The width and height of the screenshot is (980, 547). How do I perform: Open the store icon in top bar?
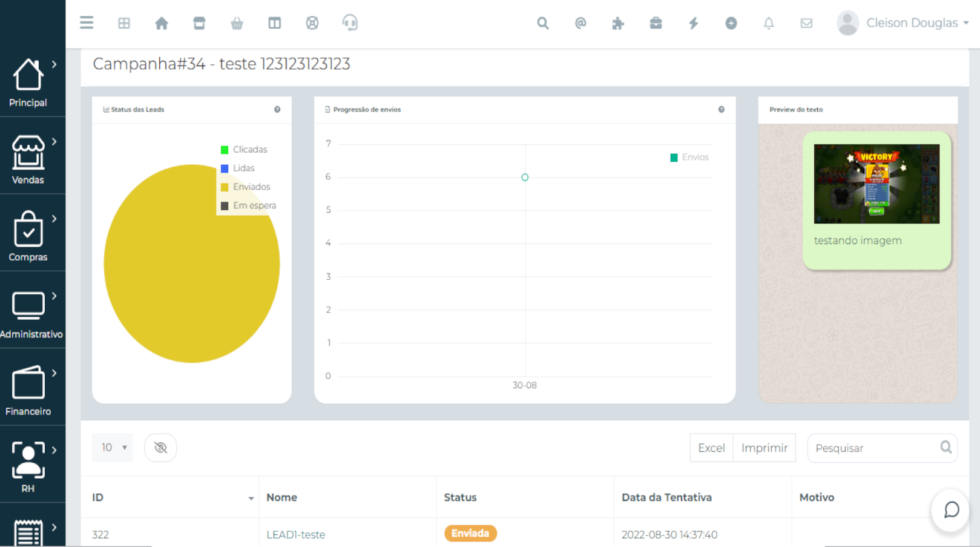click(199, 23)
